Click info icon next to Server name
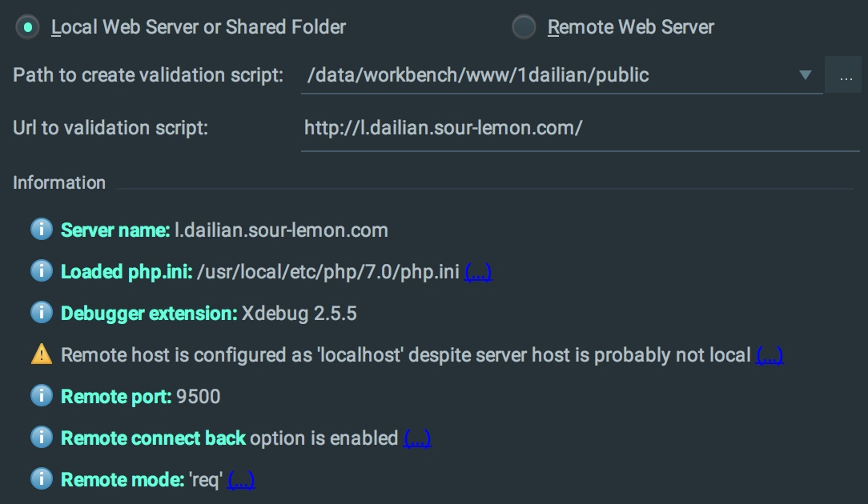868x504 pixels. tap(42, 229)
